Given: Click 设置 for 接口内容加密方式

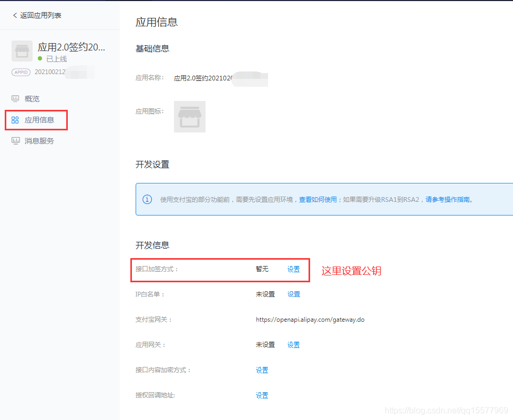Looking at the screenshot, I should pos(262,370).
